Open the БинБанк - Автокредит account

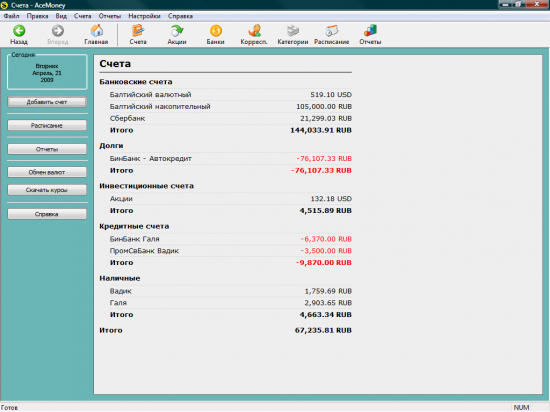[150, 158]
